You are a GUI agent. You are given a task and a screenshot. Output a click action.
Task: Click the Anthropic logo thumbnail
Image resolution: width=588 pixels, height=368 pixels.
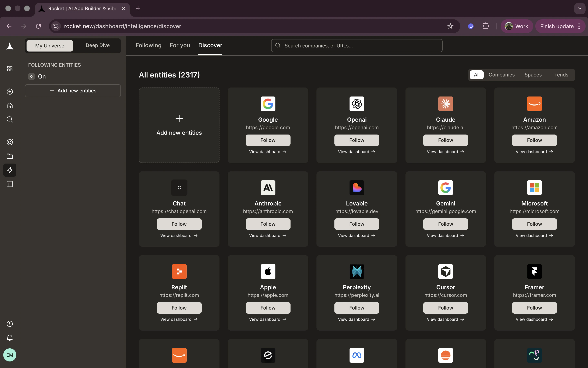click(x=268, y=188)
